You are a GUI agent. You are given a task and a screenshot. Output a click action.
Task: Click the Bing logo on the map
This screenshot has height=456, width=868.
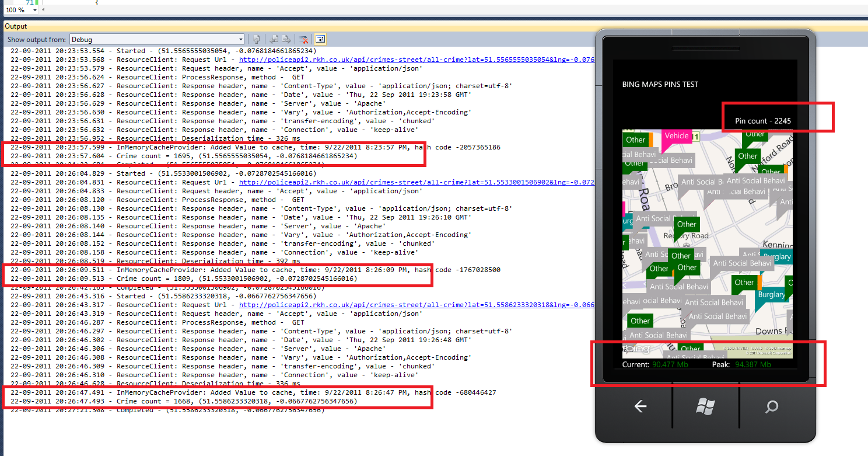pos(638,349)
